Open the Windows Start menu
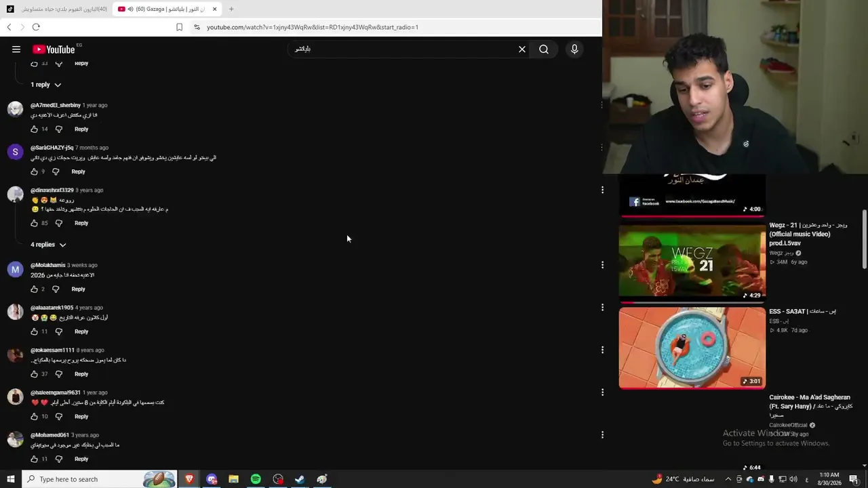This screenshot has width=868, height=488. (x=11, y=479)
